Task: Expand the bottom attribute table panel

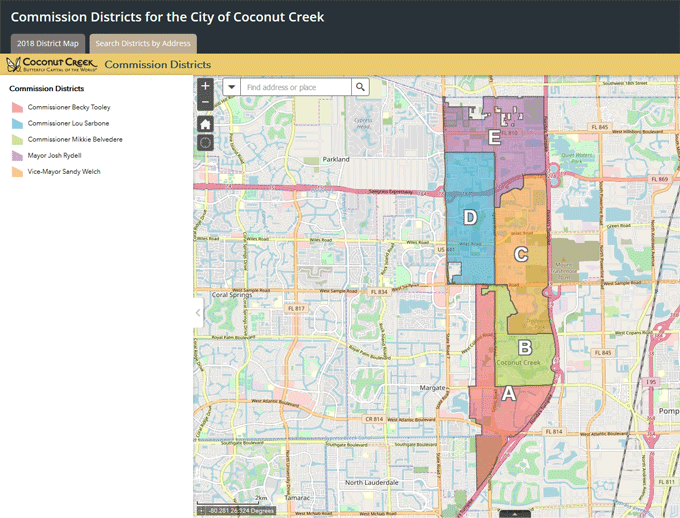Action: (514, 513)
